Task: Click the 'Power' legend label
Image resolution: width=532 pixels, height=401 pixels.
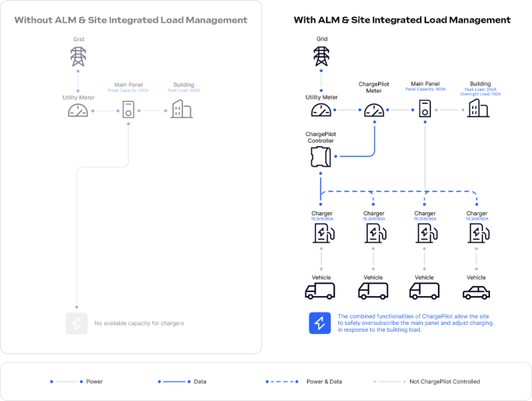Action: (94, 382)
